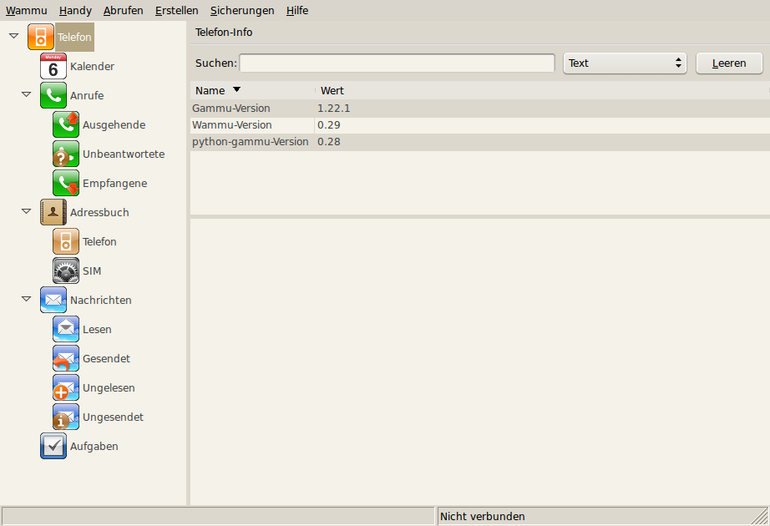Click the orange Telefon root icon

pyautogui.click(x=41, y=37)
